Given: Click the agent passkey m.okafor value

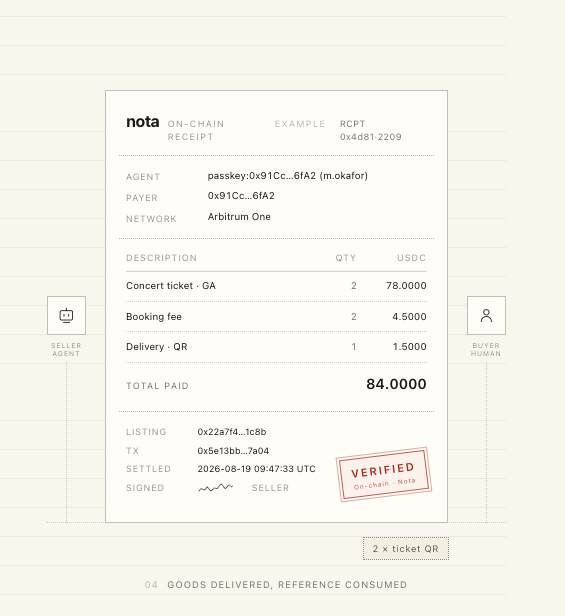Looking at the screenshot, I should point(288,176).
